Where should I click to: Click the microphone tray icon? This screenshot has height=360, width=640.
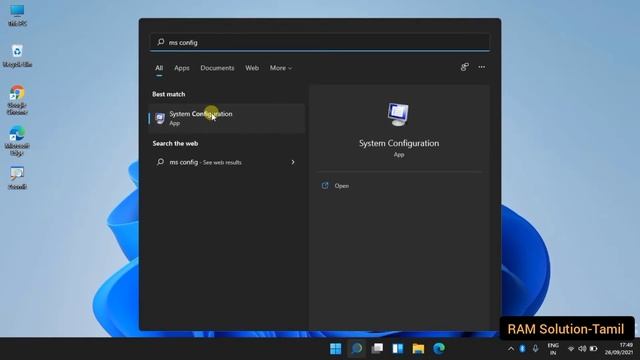click(x=535, y=349)
